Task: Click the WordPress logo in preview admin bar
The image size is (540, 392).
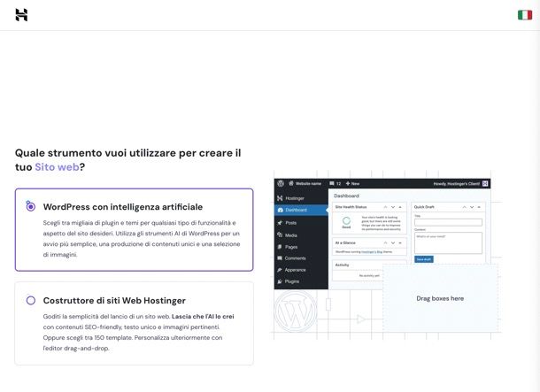Action: point(281,183)
